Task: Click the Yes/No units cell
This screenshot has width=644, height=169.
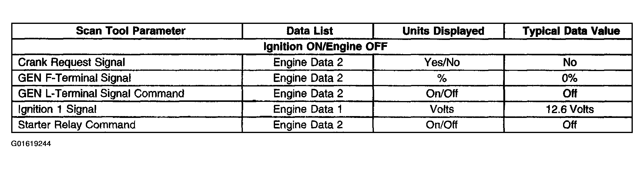Action: click(x=442, y=62)
